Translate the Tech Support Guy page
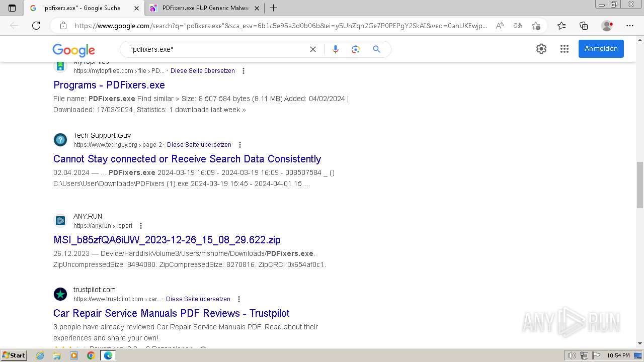This screenshot has height=362, width=644. [x=199, y=145]
